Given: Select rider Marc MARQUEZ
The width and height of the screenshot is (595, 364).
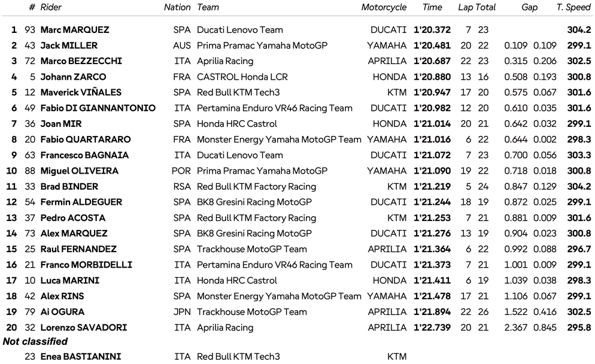Looking at the screenshot, I should pyautogui.click(x=74, y=30).
